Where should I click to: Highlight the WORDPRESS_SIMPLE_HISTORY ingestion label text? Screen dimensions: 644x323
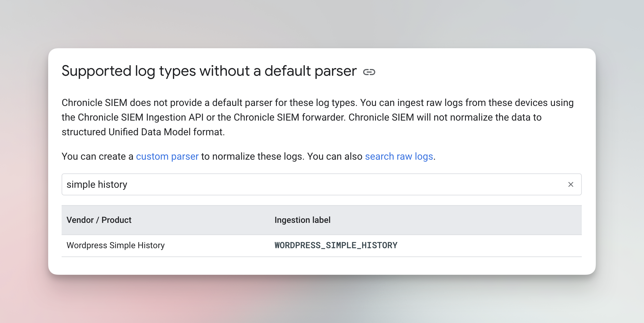coord(336,245)
